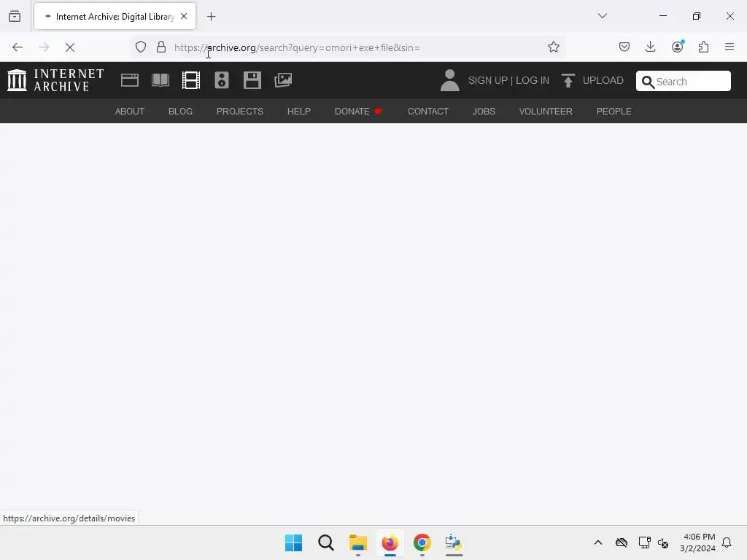List all tabs dropdown arrow
The height and width of the screenshot is (560, 747).
[x=603, y=16]
